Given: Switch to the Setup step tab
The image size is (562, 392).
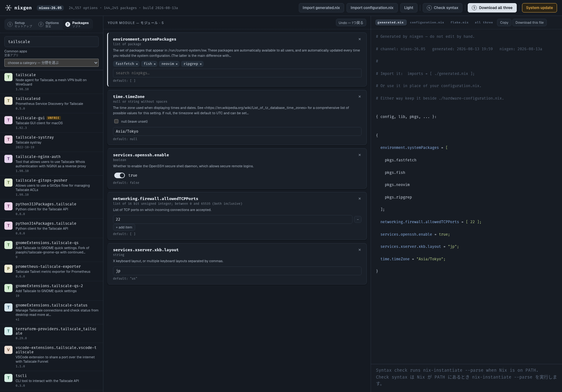Looking at the screenshot, I should point(20,24).
